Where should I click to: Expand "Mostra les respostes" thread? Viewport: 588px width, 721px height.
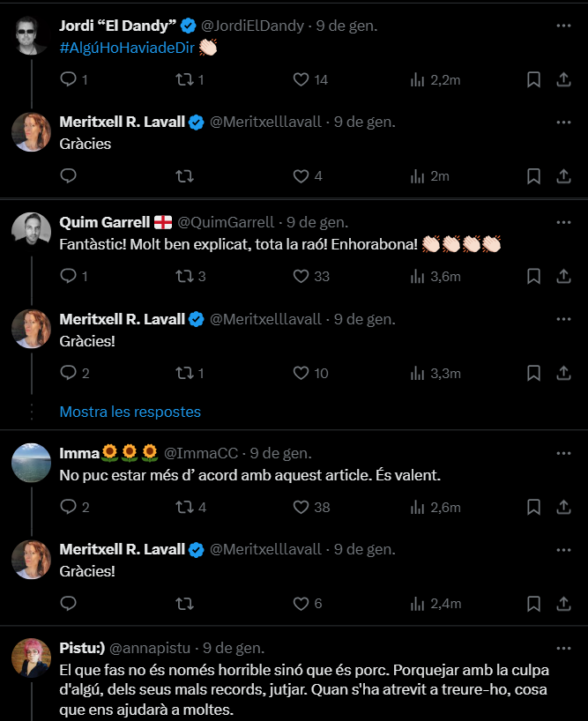click(x=130, y=412)
